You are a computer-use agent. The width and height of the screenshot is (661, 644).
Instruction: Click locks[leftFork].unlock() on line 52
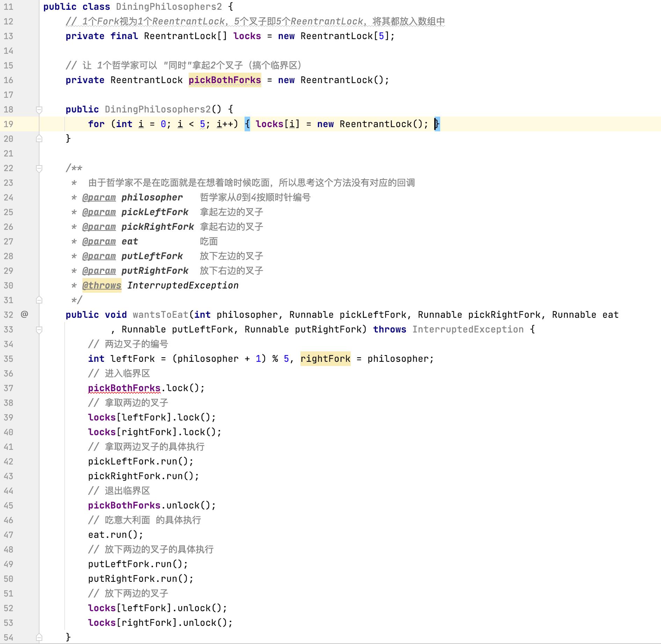(x=158, y=608)
